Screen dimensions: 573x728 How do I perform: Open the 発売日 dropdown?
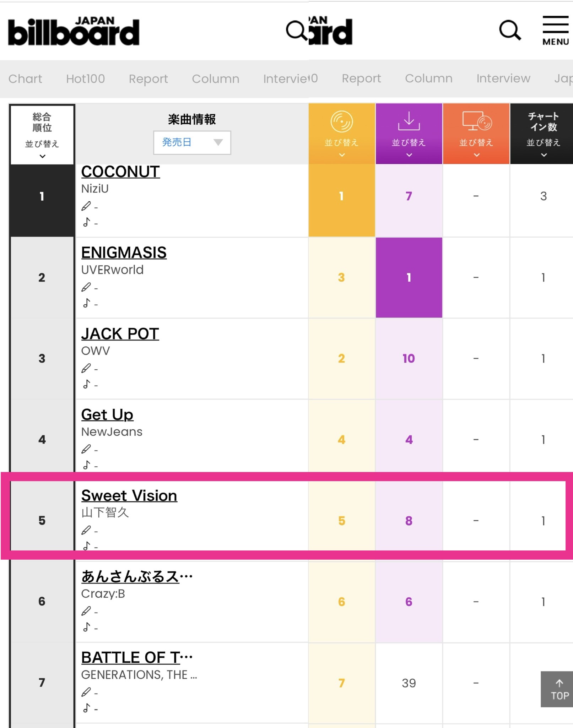pyautogui.click(x=192, y=142)
